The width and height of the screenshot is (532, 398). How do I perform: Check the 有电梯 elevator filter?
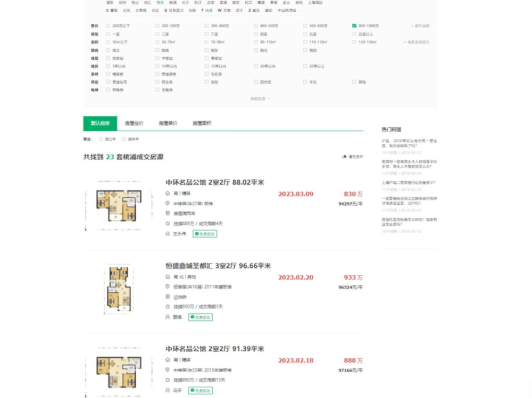108,90
